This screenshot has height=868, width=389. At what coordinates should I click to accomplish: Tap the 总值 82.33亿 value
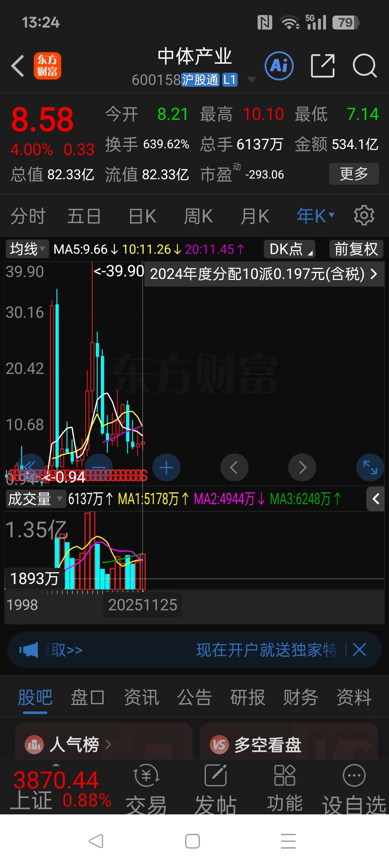click(71, 175)
